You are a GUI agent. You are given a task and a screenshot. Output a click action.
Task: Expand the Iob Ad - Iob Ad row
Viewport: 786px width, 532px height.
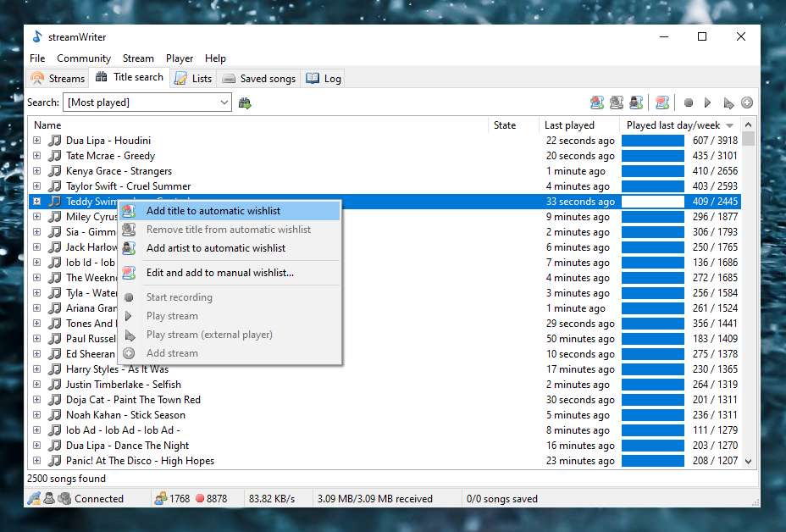[37, 429]
